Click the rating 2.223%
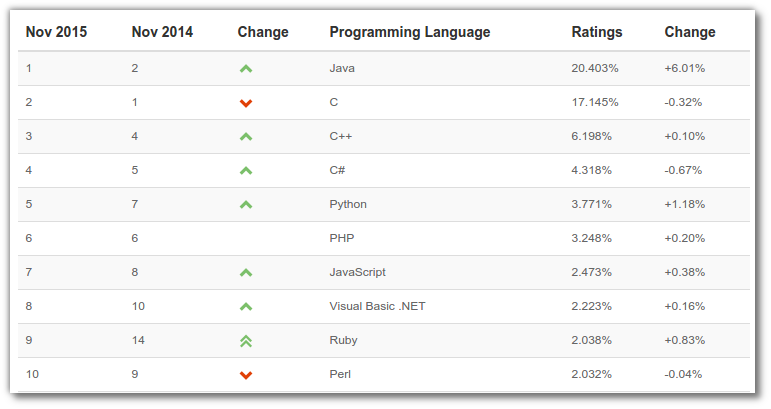 pos(592,306)
